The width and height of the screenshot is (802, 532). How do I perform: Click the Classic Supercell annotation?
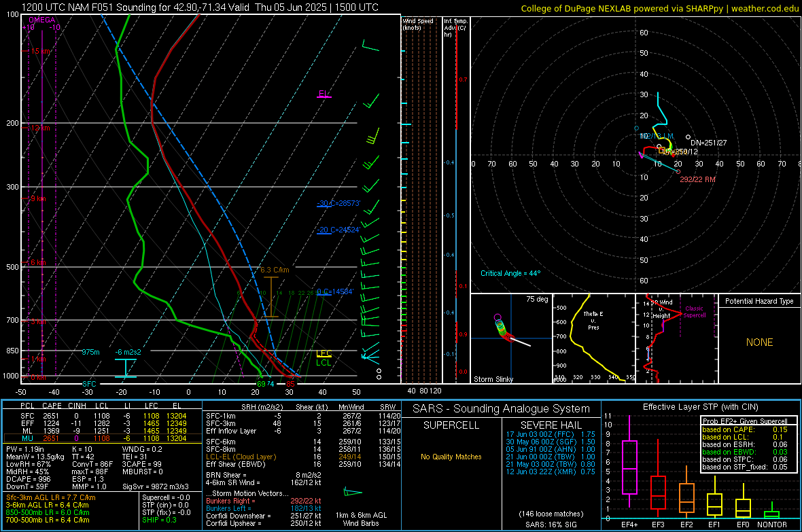(x=694, y=312)
